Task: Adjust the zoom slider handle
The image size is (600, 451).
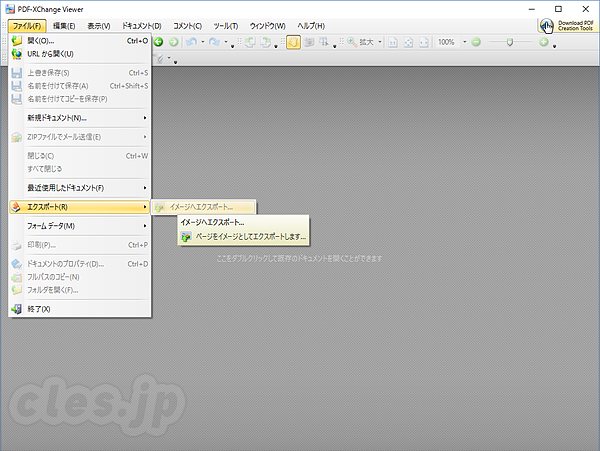Action: (x=510, y=42)
